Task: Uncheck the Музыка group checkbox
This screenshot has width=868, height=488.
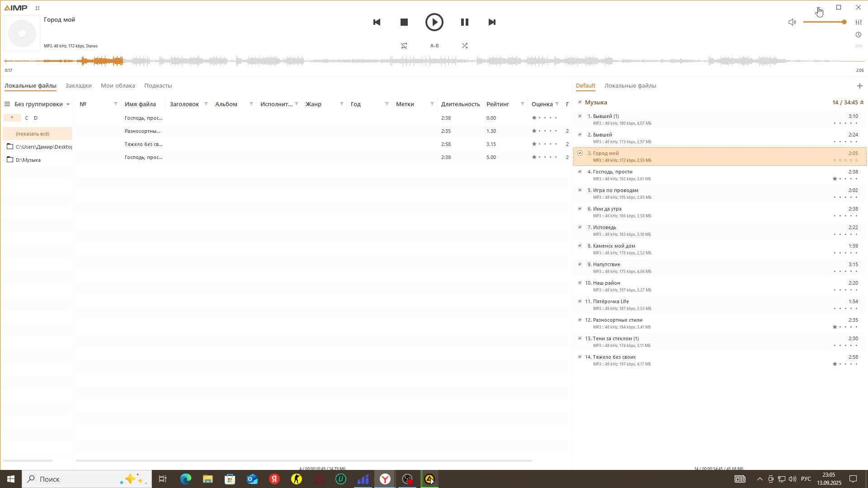Action: 580,102
